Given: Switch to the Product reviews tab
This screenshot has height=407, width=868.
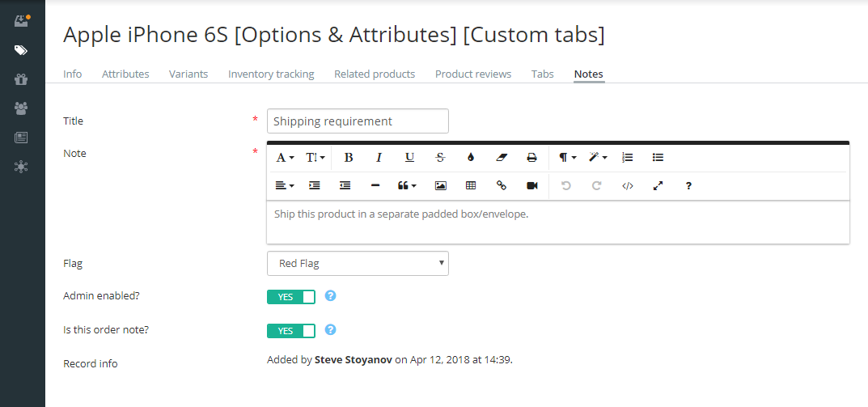Looking at the screenshot, I should pos(473,74).
